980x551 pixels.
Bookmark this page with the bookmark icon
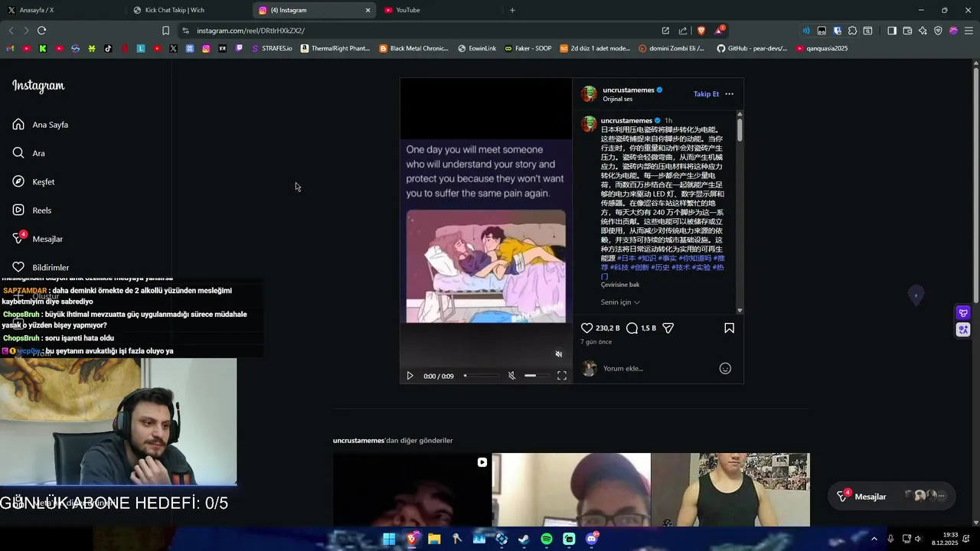point(165,31)
